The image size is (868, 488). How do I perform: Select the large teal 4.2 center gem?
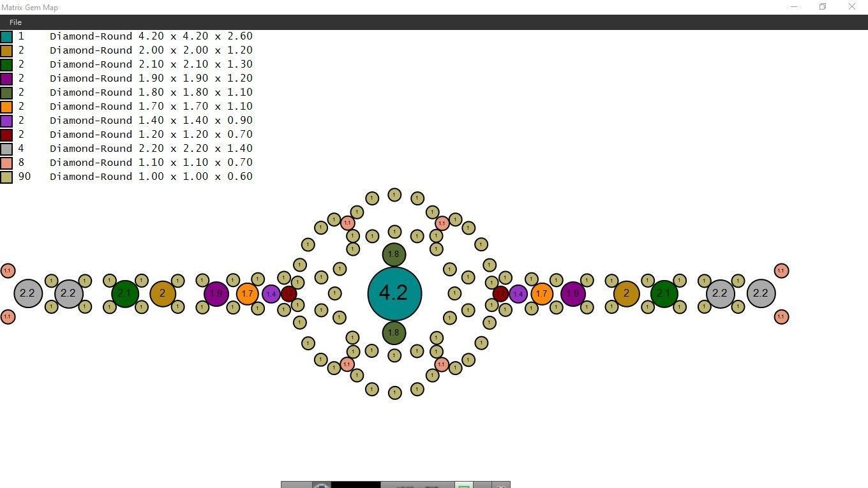[394, 293]
